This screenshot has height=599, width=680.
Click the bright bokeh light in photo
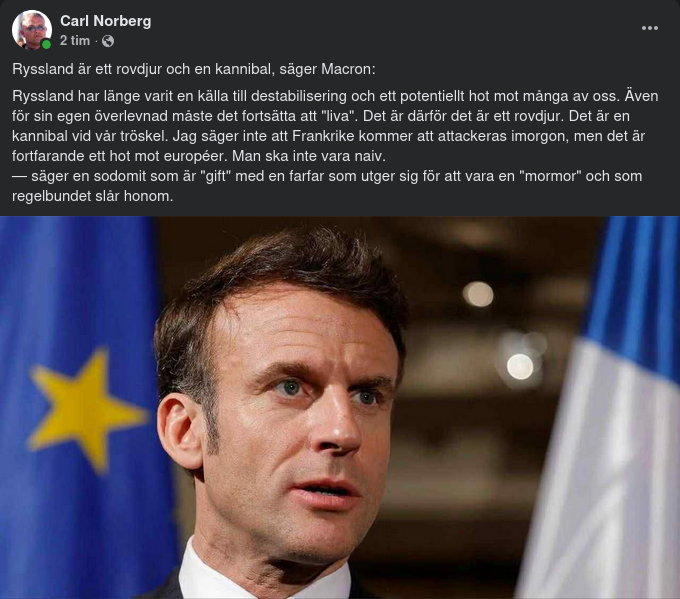[520, 367]
